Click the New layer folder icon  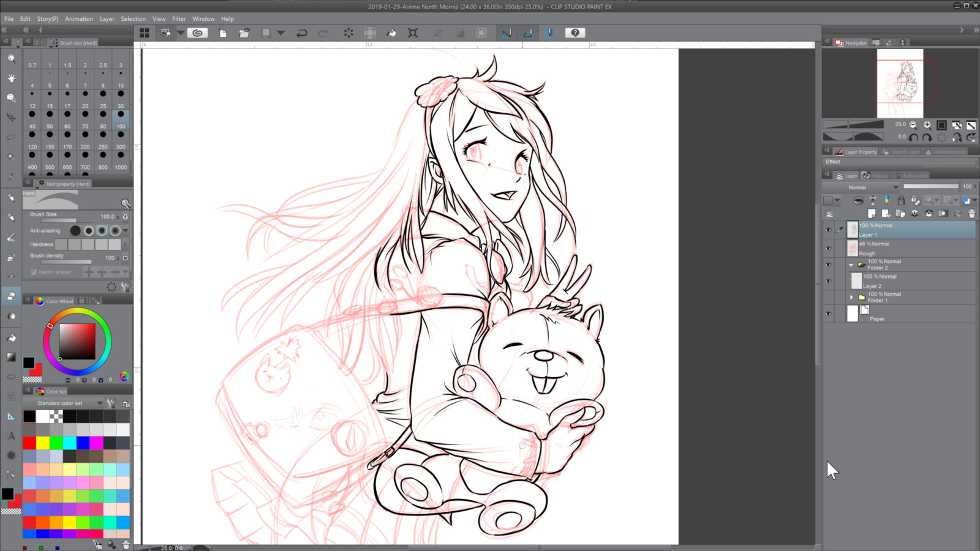900,213
